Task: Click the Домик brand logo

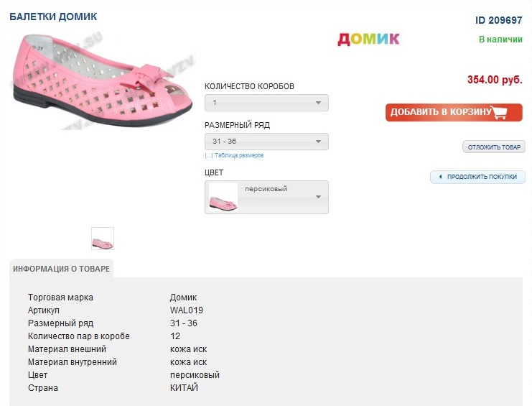Action: click(368, 39)
